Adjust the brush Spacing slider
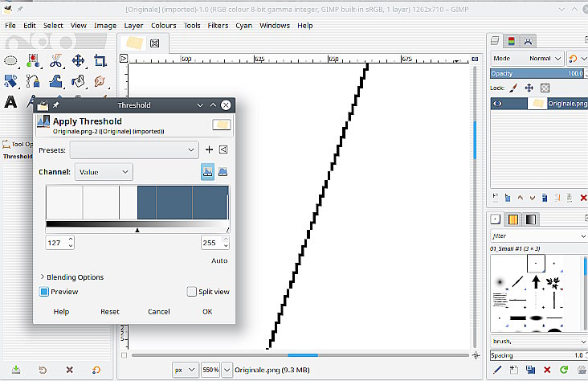 point(537,355)
